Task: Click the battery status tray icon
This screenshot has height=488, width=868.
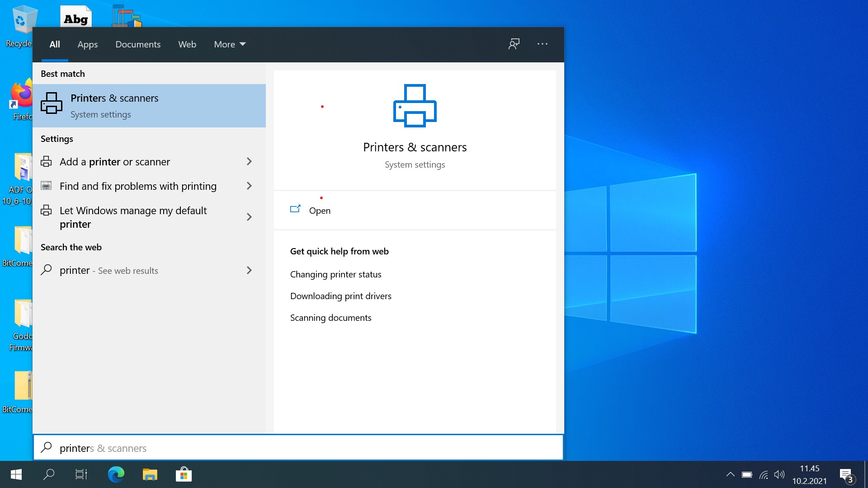Action: [747, 474]
